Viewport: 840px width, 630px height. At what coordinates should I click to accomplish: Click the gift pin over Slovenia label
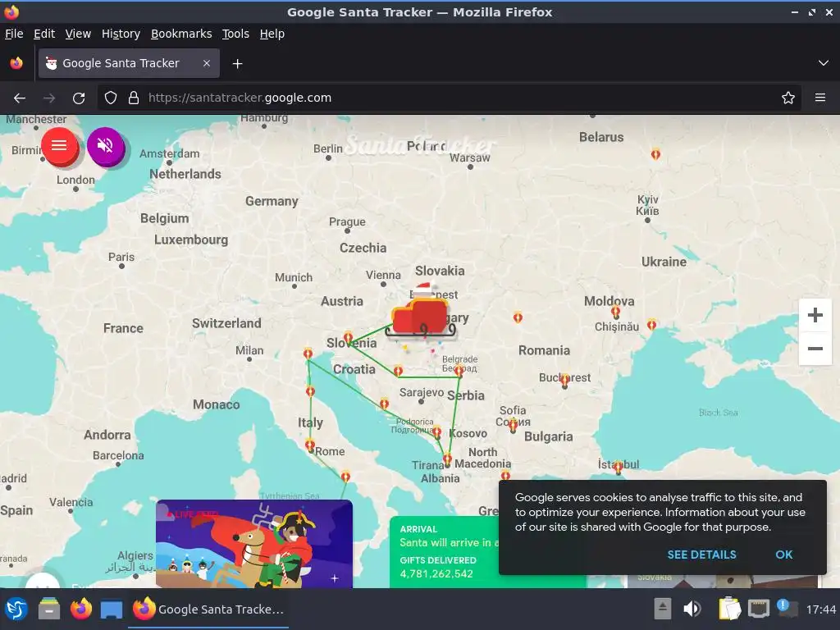point(348,337)
